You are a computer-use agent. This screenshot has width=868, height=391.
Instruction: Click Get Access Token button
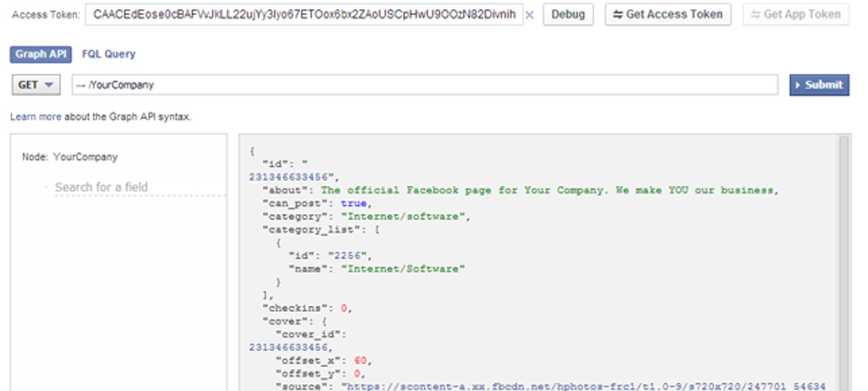tap(668, 14)
